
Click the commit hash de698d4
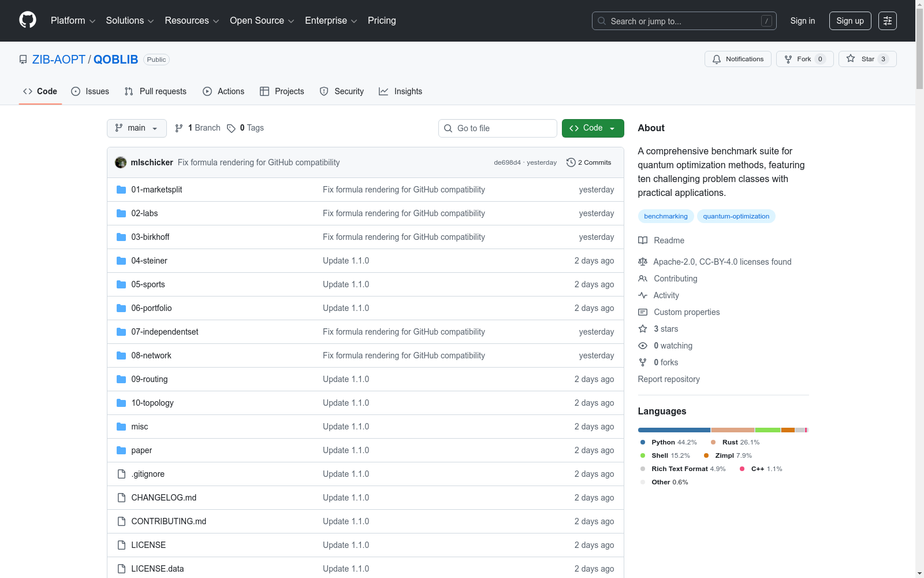tap(507, 162)
